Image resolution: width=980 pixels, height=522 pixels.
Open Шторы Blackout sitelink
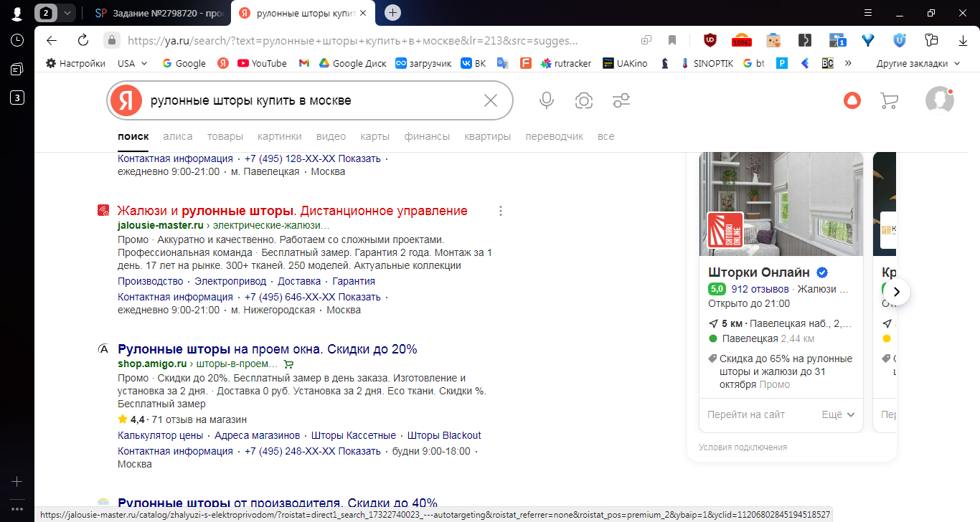(444, 435)
